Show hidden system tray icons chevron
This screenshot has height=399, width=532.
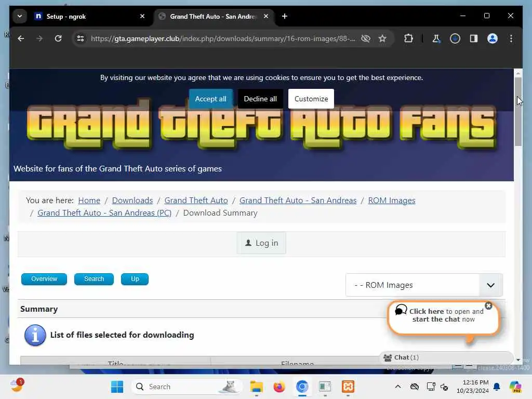click(x=398, y=387)
